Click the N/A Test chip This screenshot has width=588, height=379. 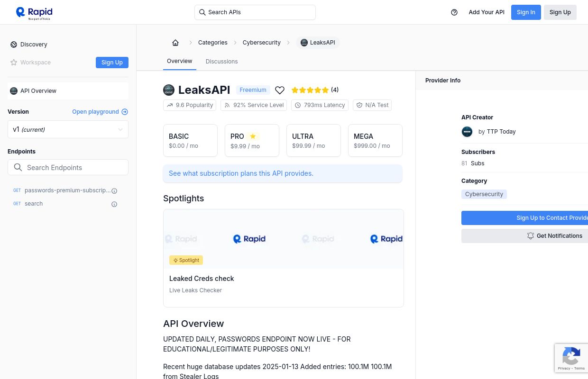[372, 105]
